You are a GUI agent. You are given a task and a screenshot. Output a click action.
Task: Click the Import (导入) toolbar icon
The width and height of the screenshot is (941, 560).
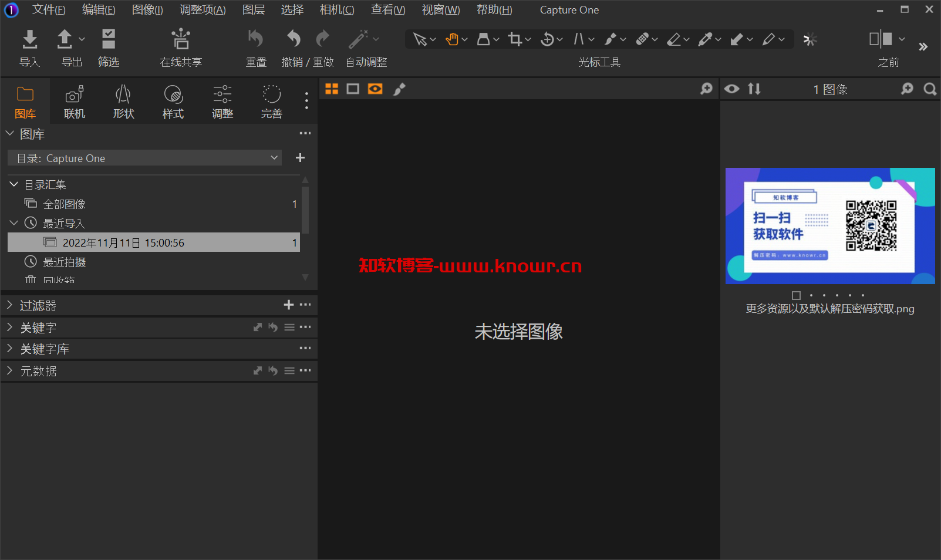[x=29, y=39]
